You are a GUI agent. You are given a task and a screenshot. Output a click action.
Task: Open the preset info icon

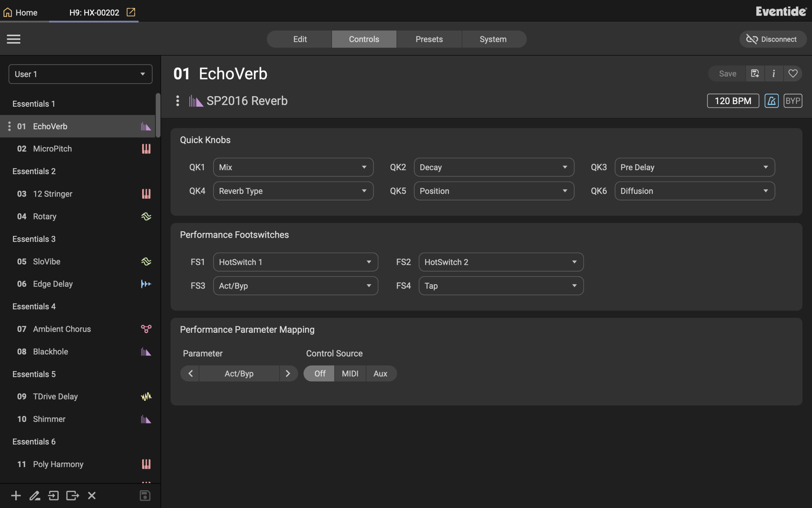tap(774, 73)
